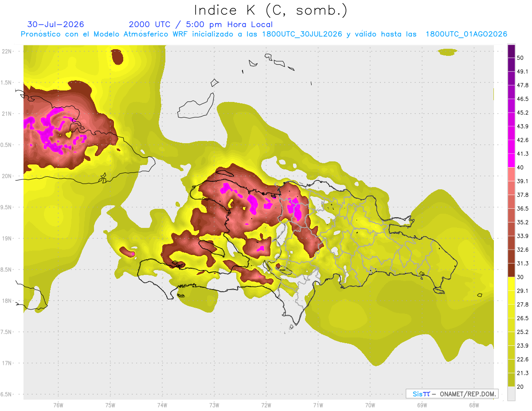Click the '27.8' colorbar value
The image size is (532, 411).
pos(523,305)
